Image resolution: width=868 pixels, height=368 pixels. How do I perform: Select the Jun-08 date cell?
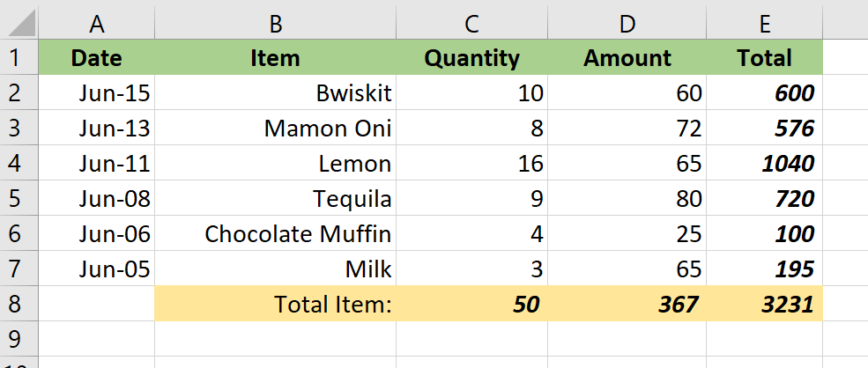point(96,199)
